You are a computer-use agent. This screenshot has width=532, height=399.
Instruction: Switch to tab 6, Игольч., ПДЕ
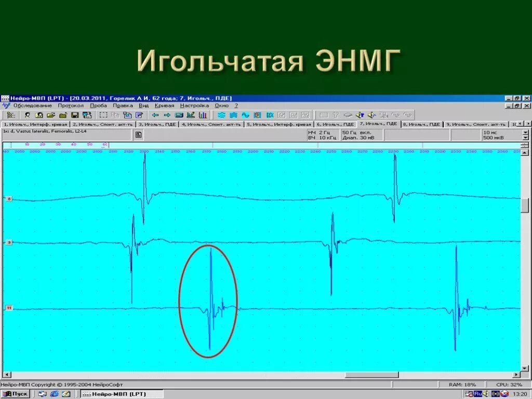pos(335,125)
